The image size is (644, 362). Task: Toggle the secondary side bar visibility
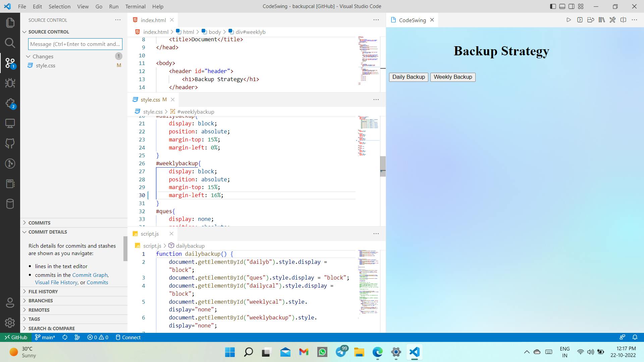[572, 6]
